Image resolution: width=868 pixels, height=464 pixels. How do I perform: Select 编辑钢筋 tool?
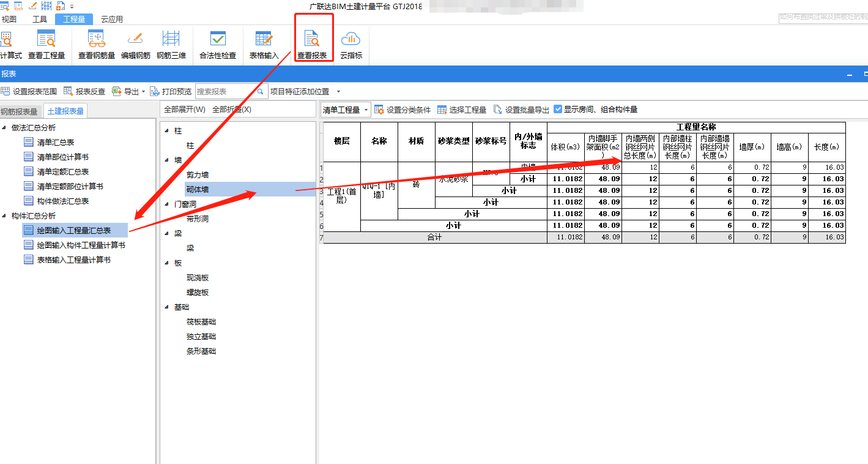136,44
